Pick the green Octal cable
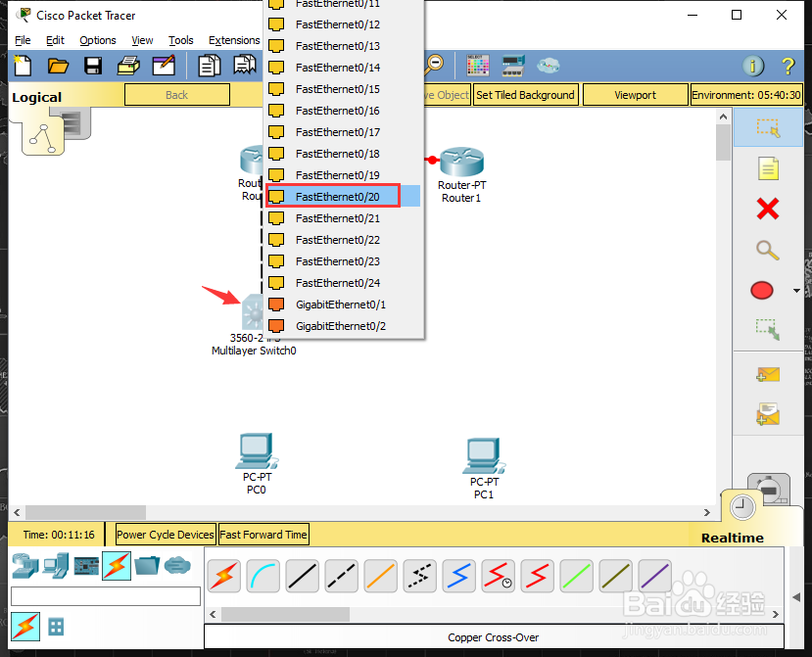This screenshot has height=657, width=812. pos(576,576)
